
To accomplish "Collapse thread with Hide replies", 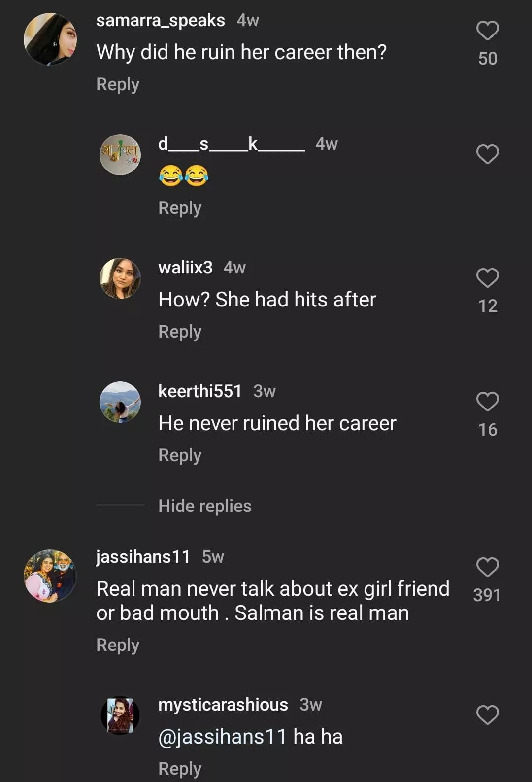I will click(204, 506).
